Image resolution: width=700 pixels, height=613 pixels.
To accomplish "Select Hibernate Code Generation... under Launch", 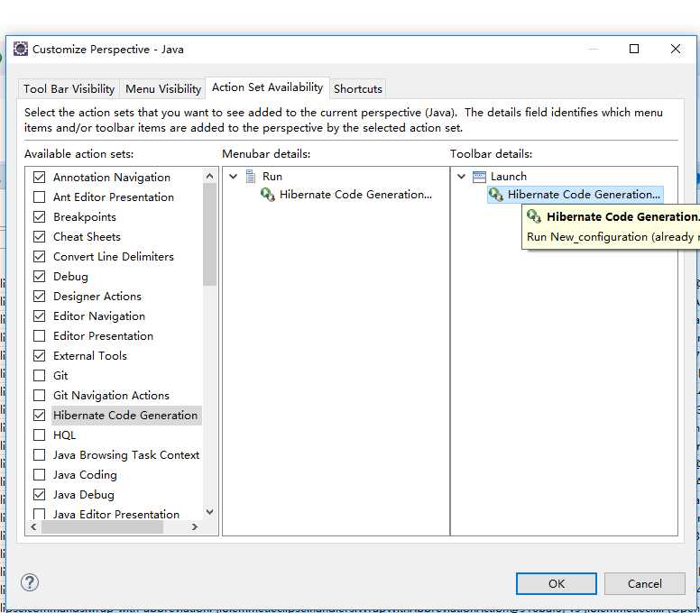I will [584, 195].
